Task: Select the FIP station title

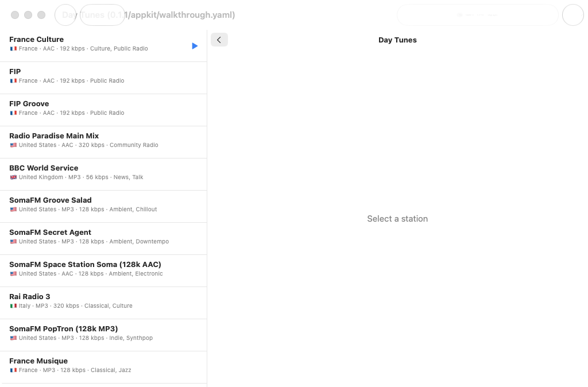Action: pyautogui.click(x=15, y=72)
